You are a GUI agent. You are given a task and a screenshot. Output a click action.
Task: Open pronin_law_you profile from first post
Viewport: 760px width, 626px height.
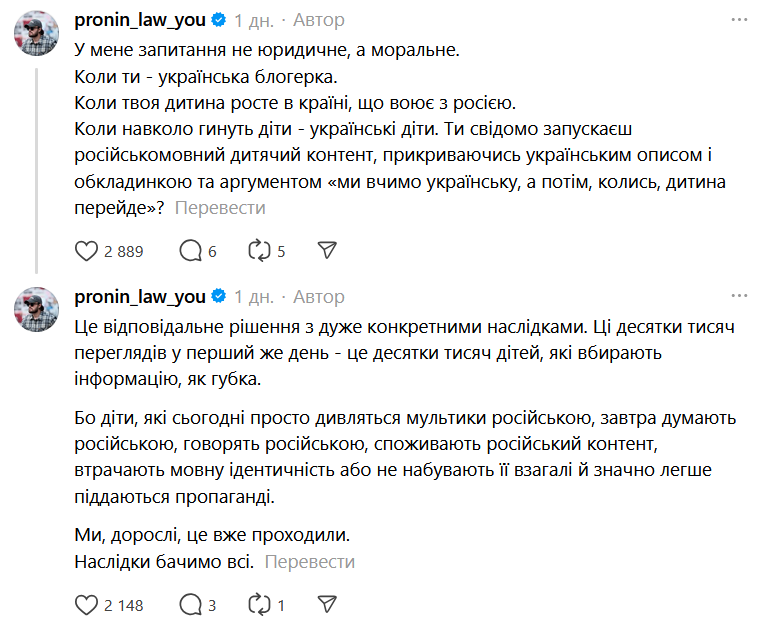[x=139, y=20]
